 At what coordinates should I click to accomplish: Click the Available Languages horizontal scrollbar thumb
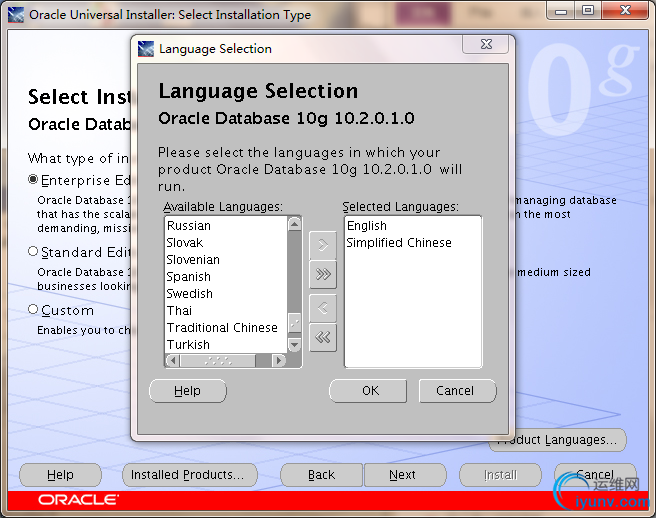click(x=218, y=360)
